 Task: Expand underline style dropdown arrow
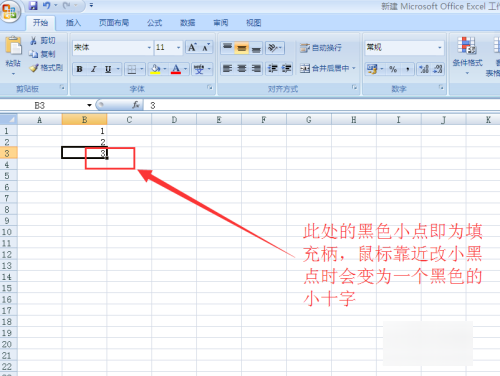coord(118,69)
